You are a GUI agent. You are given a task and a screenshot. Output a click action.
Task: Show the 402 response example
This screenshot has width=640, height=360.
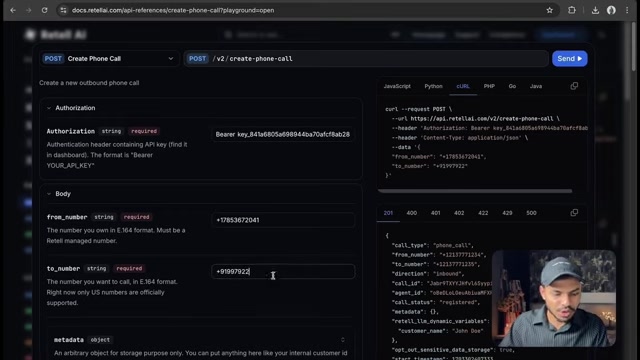(x=459, y=213)
